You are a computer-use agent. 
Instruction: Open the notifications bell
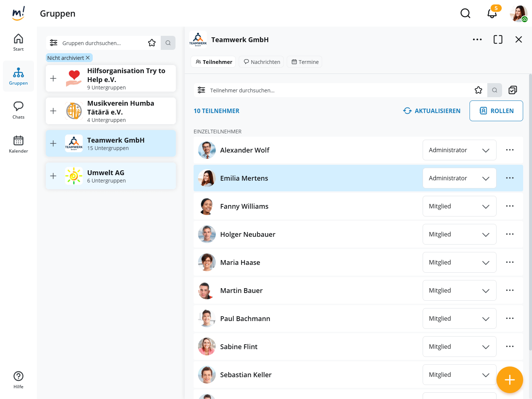[492, 14]
